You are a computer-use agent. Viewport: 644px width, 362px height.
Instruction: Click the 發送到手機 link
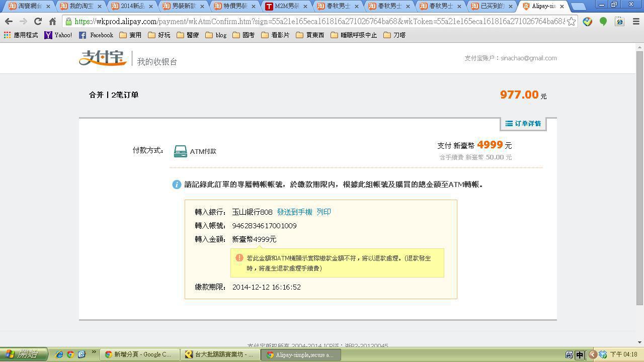coord(294,212)
